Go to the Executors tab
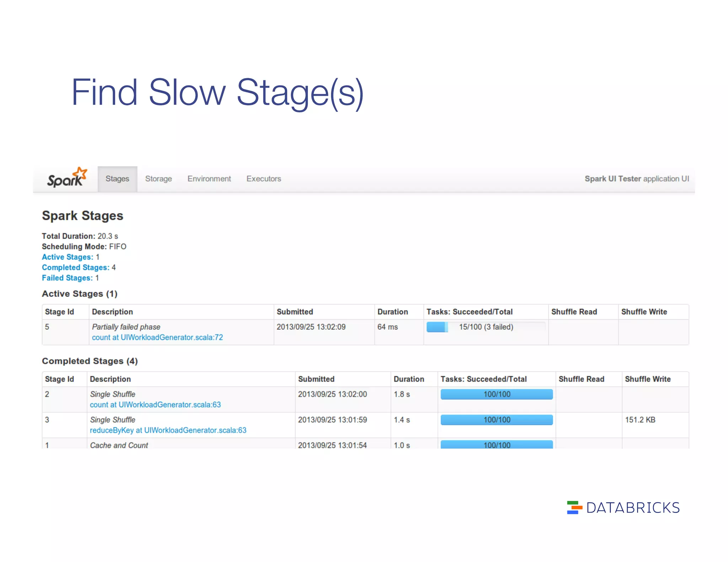This screenshot has height=562, width=728. (x=264, y=179)
